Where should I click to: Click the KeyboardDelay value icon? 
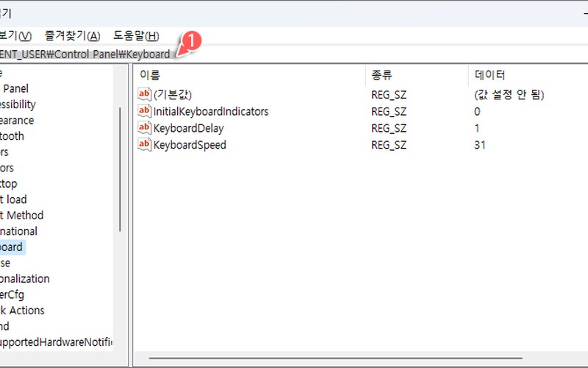click(x=144, y=128)
